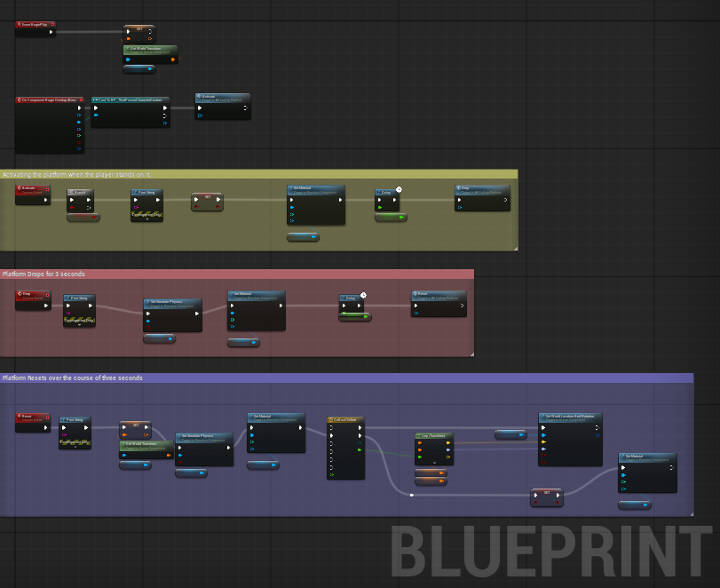
Task: Select the Activate function call node near top
Action: tap(223, 107)
